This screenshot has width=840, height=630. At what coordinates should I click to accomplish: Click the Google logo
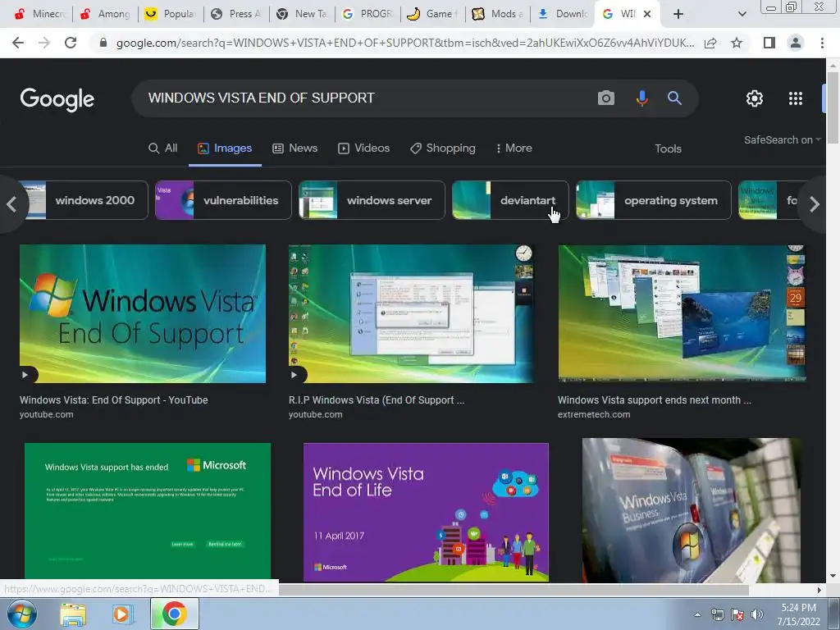pyautogui.click(x=57, y=99)
